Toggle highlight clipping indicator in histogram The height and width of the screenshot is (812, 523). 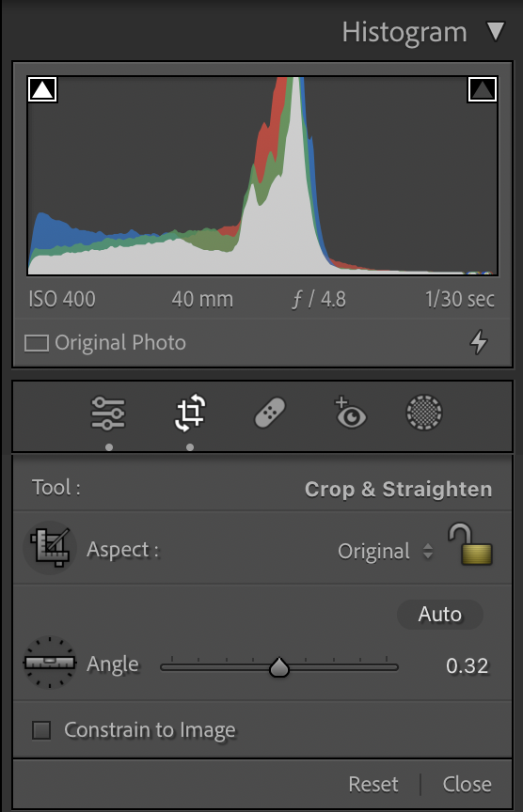(x=482, y=89)
